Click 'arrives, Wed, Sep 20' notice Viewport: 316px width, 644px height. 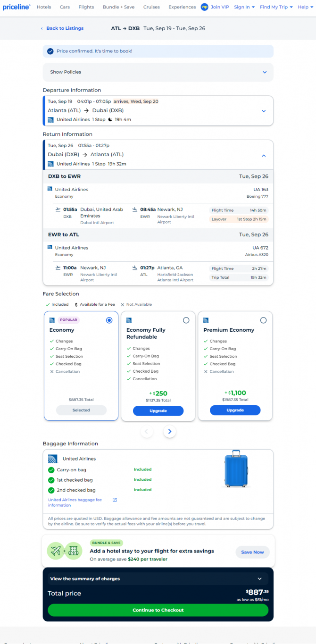tap(136, 101)
